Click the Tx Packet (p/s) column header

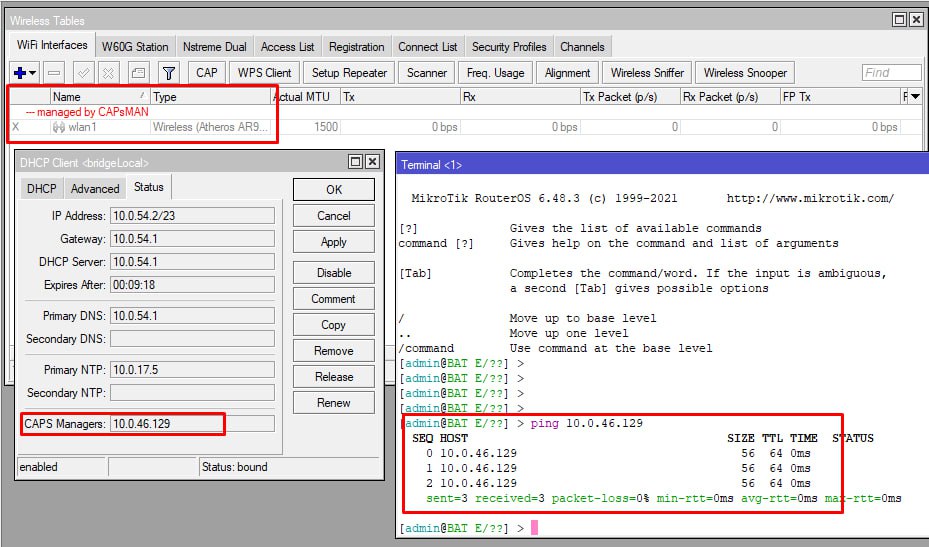click(630, 96)
